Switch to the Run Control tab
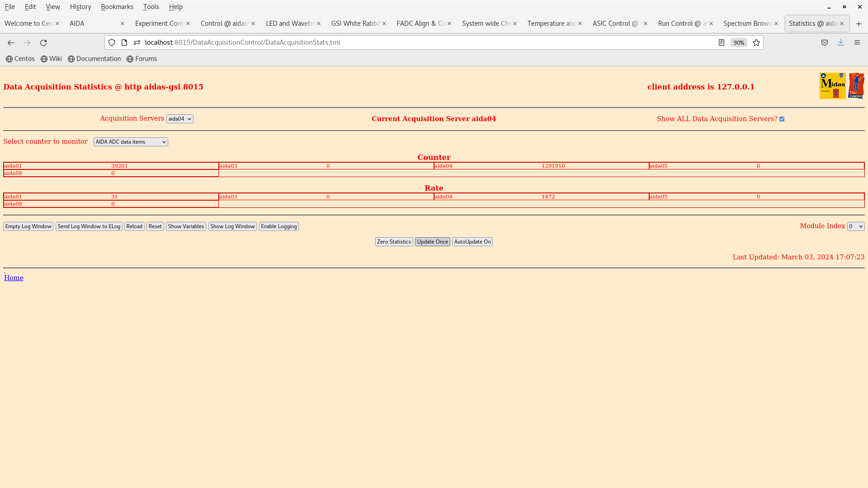 682,23
